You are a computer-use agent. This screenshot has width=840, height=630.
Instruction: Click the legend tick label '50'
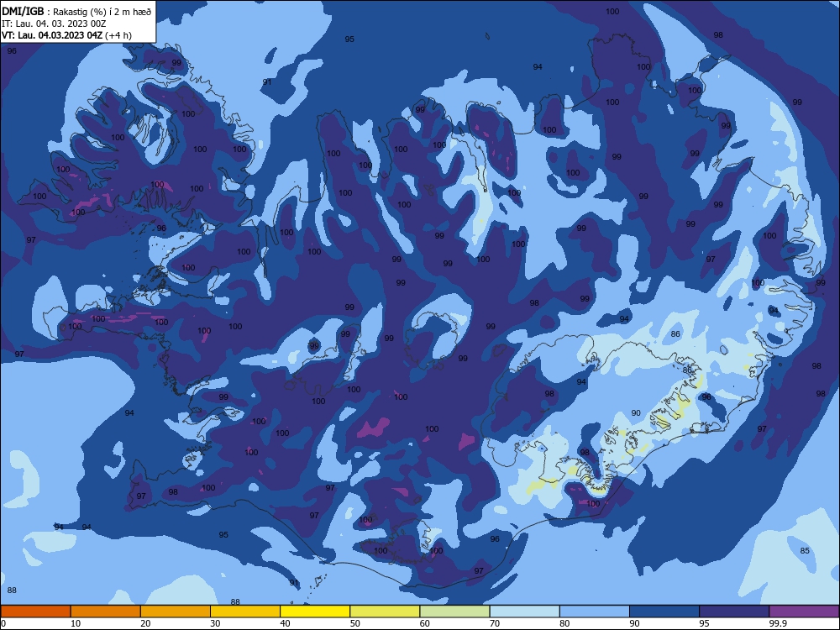[354, 623]
